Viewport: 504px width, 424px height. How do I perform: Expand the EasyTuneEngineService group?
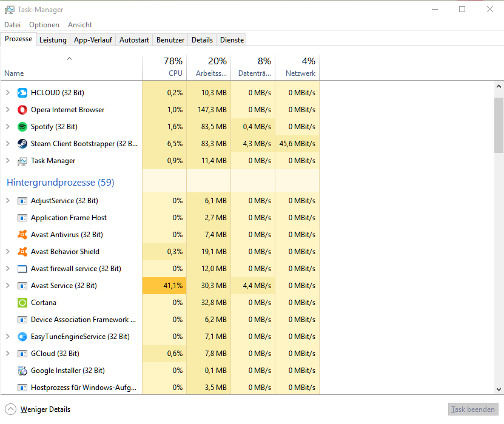point(8,337)
